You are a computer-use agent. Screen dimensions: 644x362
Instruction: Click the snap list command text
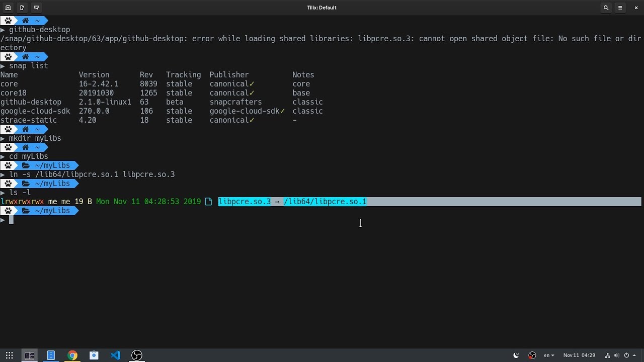(29, 66)
